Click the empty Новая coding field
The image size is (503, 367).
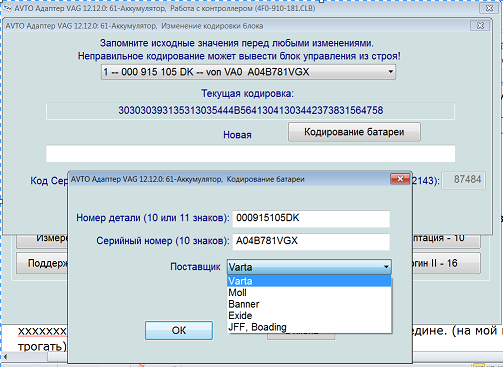[250, 154]
